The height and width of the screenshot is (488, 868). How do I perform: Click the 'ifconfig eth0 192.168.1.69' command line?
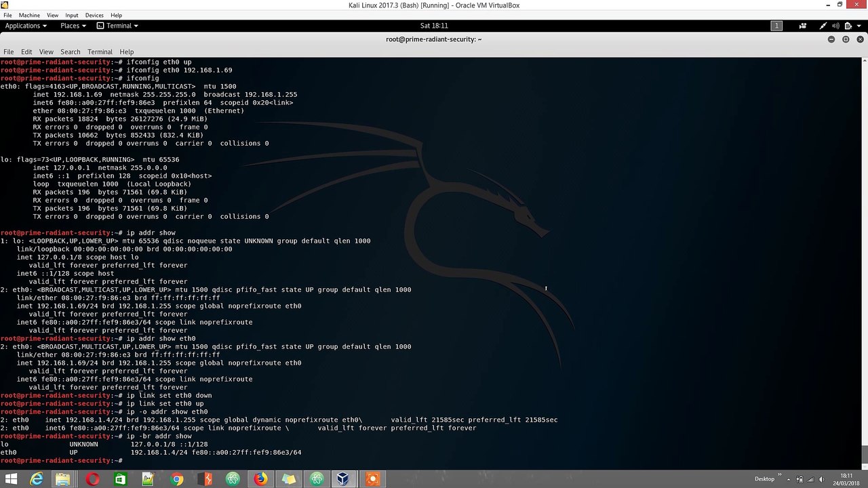click(x=116, y=70)
